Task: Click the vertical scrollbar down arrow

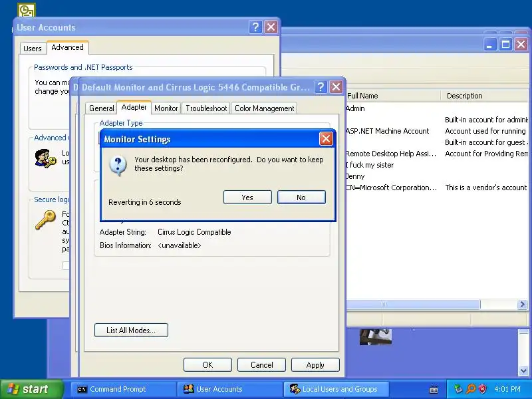Action: [x=523, y=371]
